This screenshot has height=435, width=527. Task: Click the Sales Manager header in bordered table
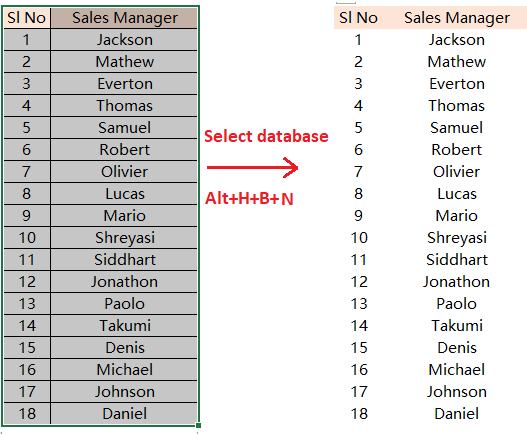pyautogui.click(x=124, y=18)
